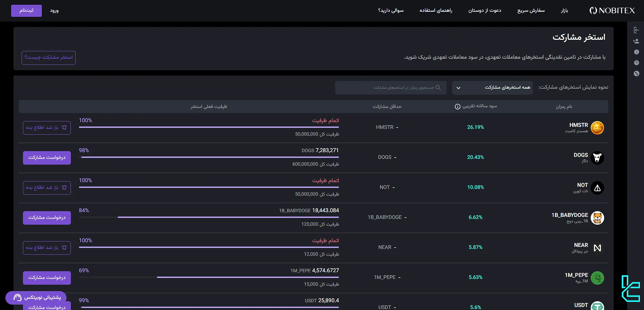Click the استخر مشارکت چیست؟ button
644x310 pixels.
point(49,58)
